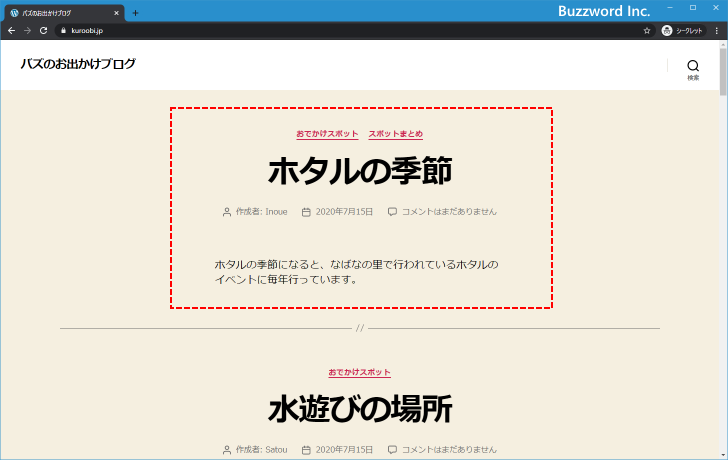Maximize the browser window
Viewport: 728px width, 460px height.
(693, 7)
